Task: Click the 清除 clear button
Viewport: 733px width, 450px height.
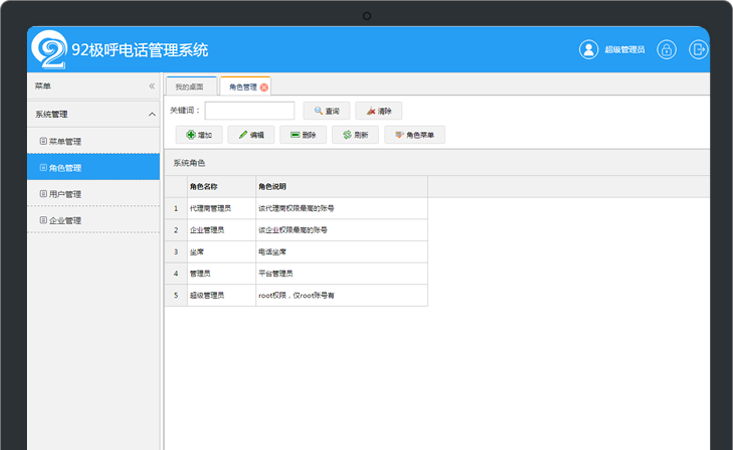Action: click(x=379, y=111)
